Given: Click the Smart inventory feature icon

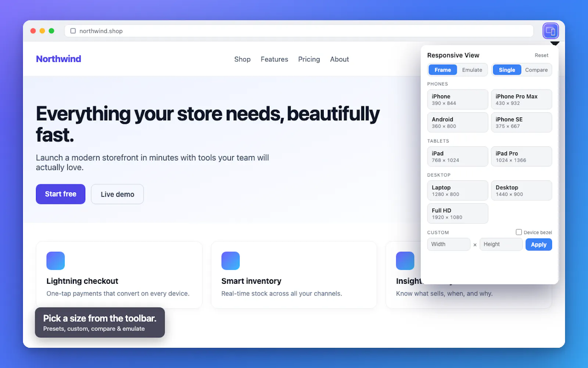Looking at the screenshot, I should pyautogui.click(x=230, y=261).
